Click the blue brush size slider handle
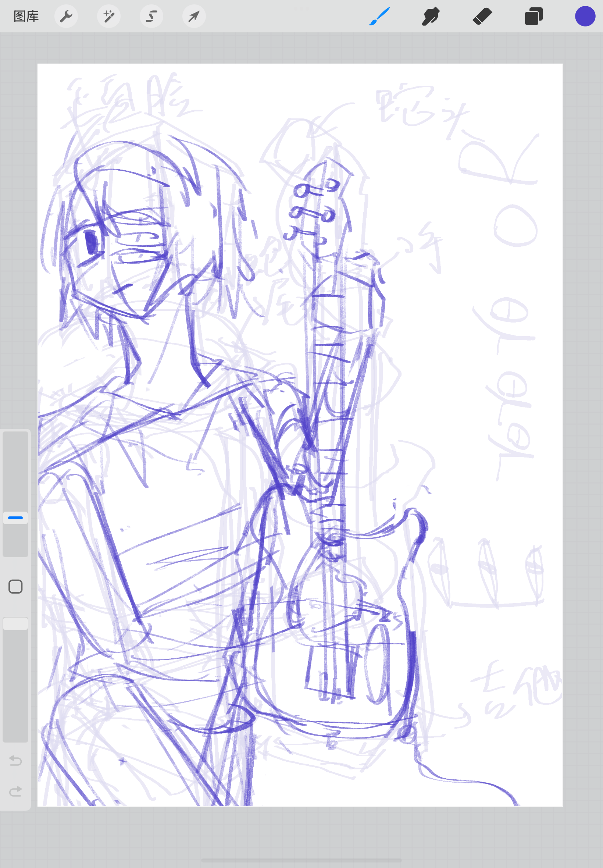The width and height of the screenshot is (603, 868). click(x=15, y=518)
